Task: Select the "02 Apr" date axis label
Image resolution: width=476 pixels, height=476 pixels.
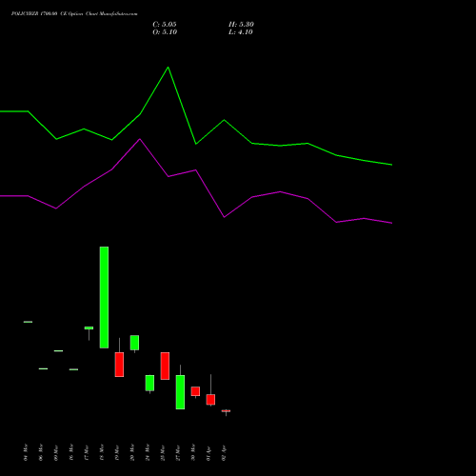Action: click(x=224, y=453)
